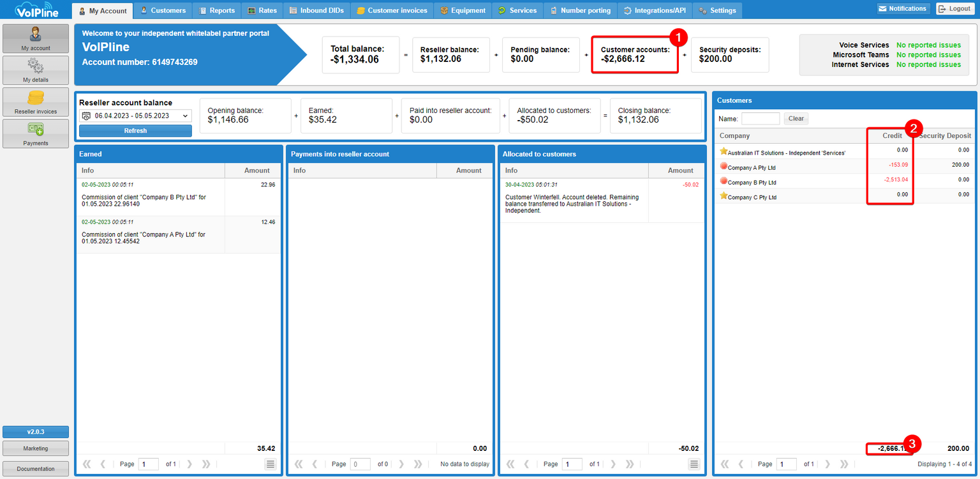Viewport: 980px width, 479px height.
Task: Click the VoIPline logo
Action: point(36,10)
